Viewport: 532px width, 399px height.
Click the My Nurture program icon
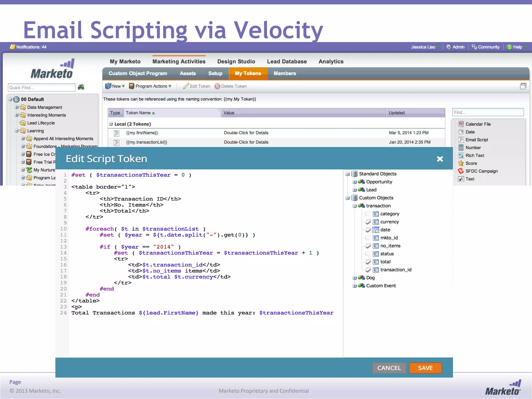29,170
